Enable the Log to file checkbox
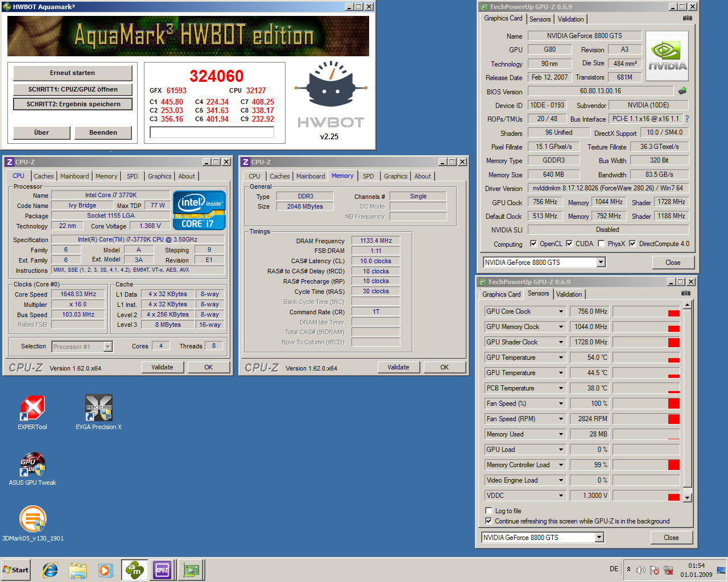The width and height of the screenshot is (728, 582). [x=489, y=510]
